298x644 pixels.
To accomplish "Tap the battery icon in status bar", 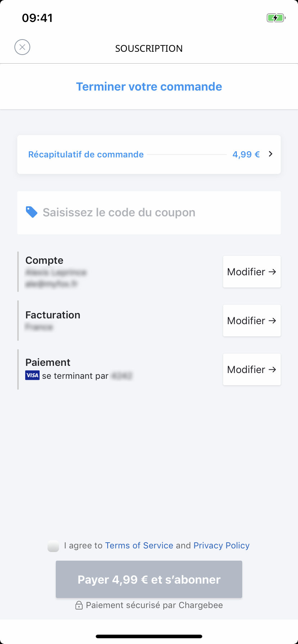I will [276, 18].
